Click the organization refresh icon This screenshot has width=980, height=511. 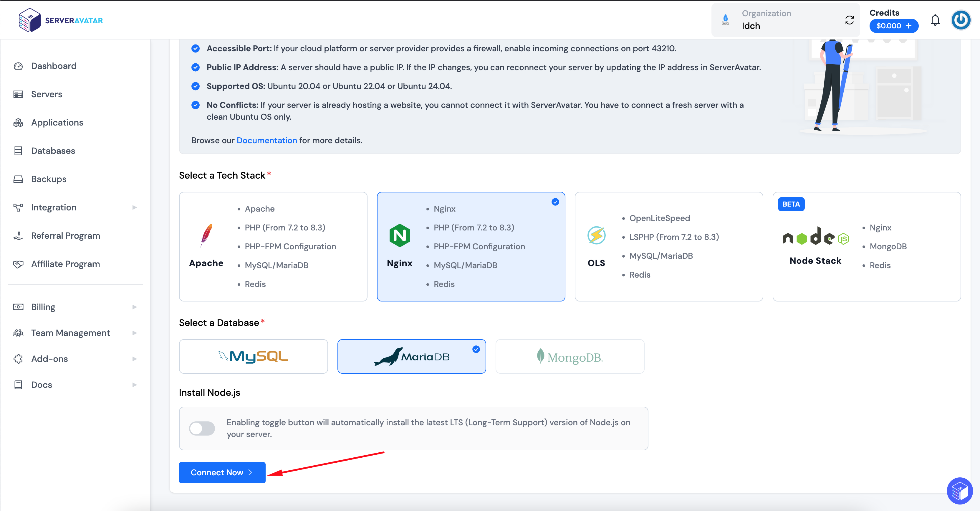(x=850, y=20)
